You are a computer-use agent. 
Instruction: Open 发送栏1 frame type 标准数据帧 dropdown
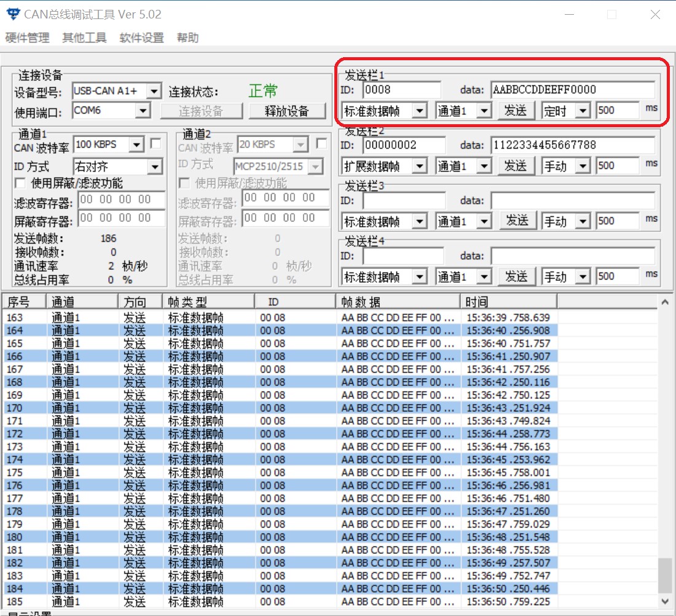tap(420, 111)
